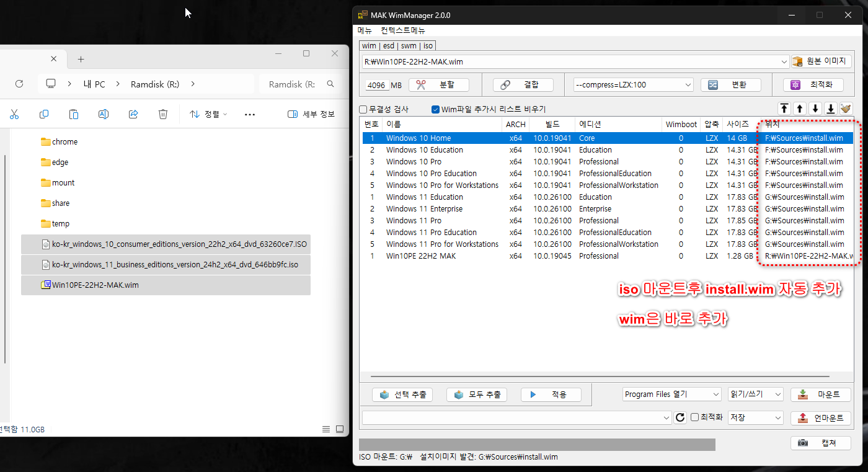
Task: Move selected image up one row
Action: pos(800,109)
